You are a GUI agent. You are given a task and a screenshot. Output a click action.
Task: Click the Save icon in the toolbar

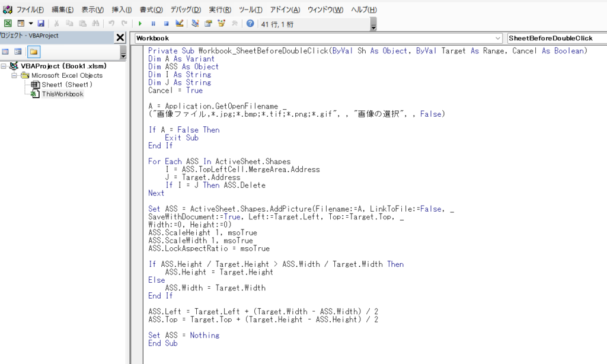41,23
